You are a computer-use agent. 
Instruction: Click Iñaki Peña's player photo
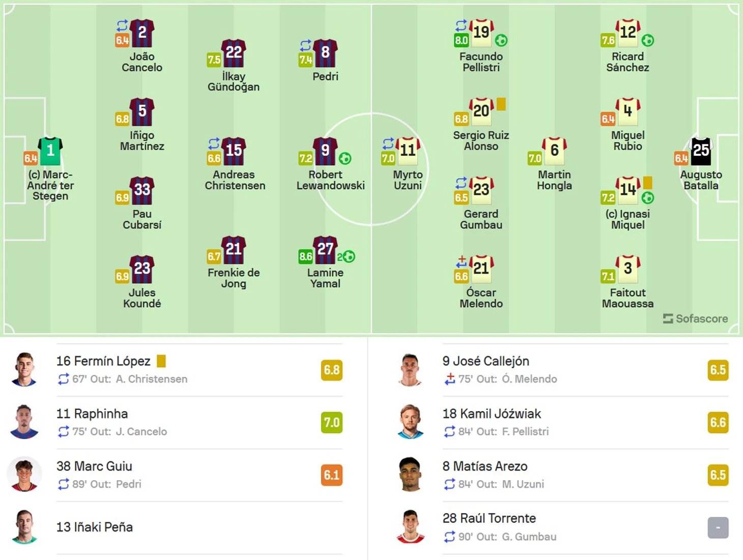(24, 527)
